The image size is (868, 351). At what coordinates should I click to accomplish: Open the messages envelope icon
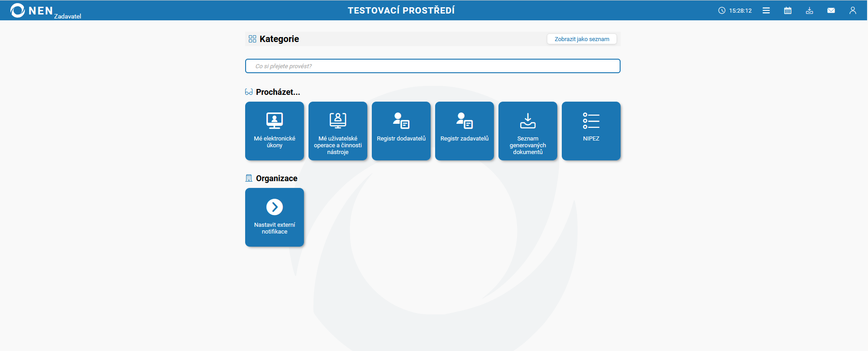click(x=831, y=10)
